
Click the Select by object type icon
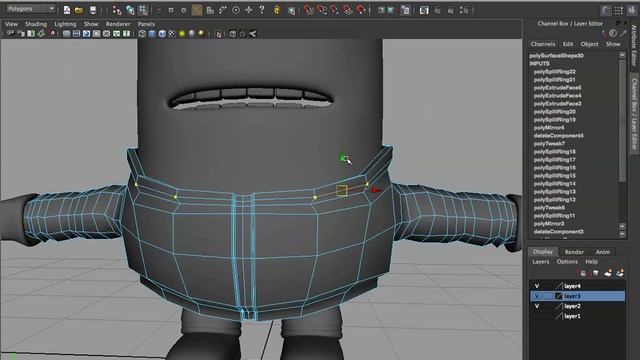[x=130, y=10]
